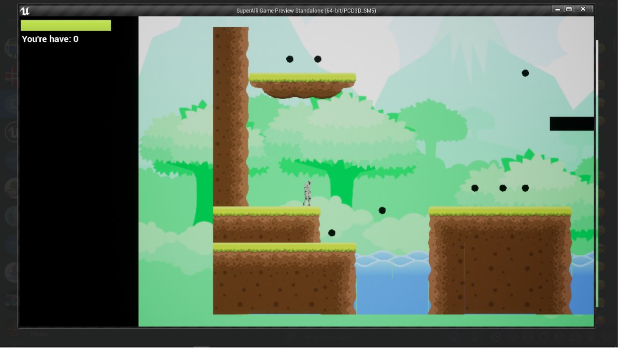This screenshot has width=644, height=351.
Task: Click the black rectangle at right edge
Action: (572, 124)
